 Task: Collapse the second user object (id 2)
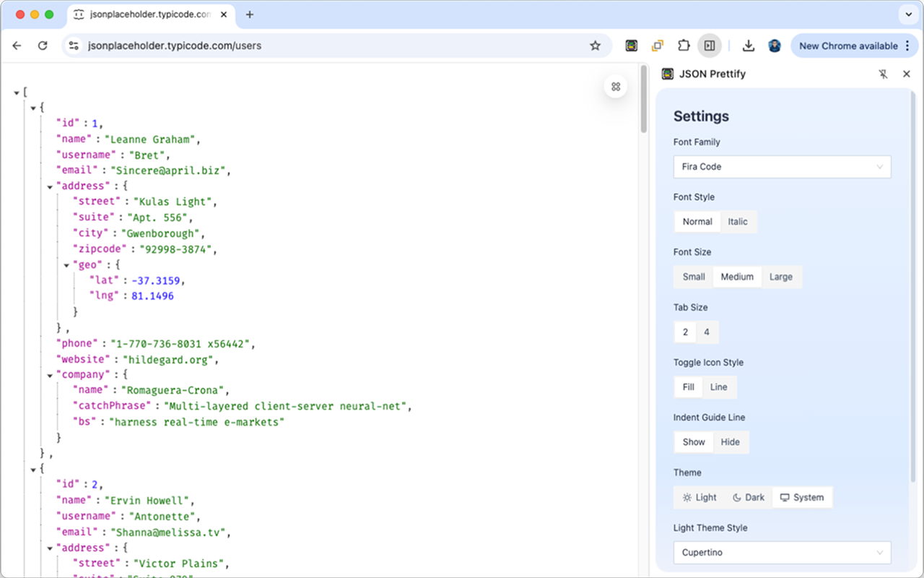[x=33, y=469]
